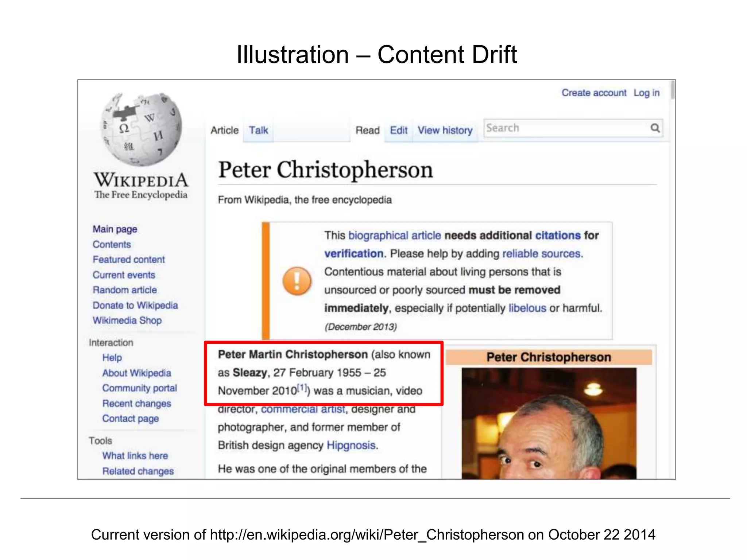Switch to the Talk tab
The height and width of the screenshot is (560, 747).
tap(258, 130)
